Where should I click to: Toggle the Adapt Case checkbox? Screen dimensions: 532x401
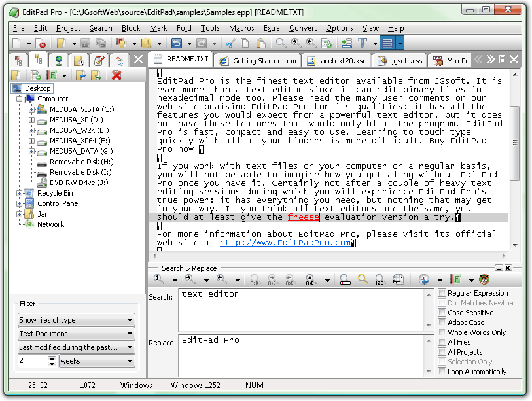click(442, 322)
